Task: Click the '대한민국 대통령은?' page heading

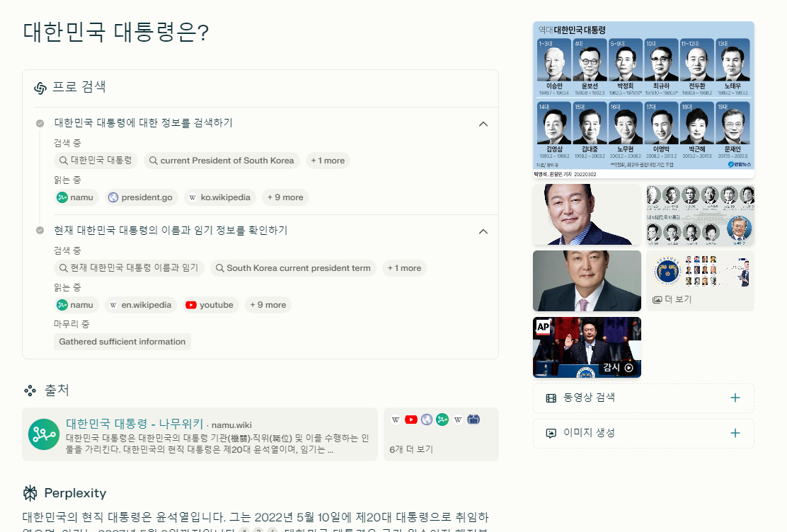Action: (x=116, y=32)
